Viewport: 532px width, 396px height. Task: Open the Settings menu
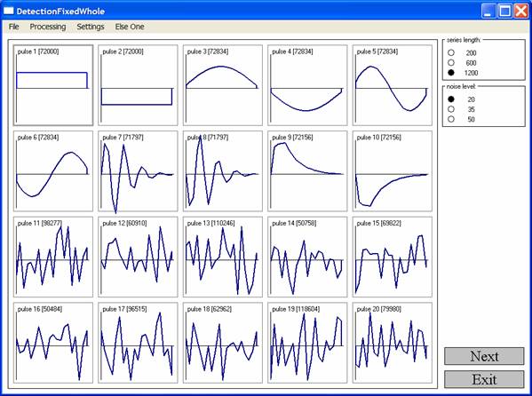point(91,27)
